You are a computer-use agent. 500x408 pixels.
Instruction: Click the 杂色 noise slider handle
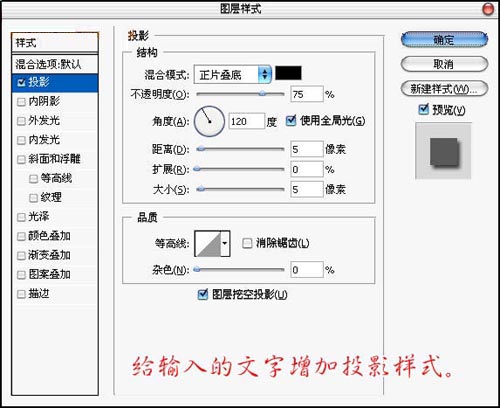[197, 269]
